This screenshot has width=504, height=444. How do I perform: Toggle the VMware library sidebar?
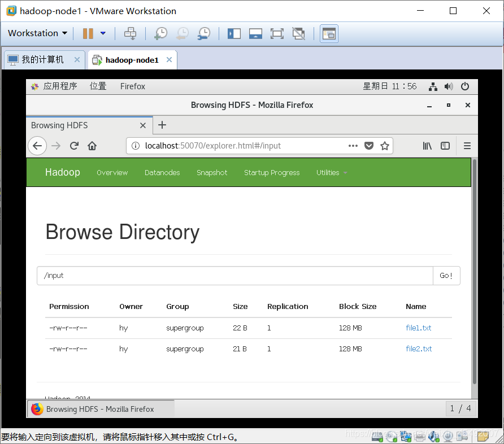pos(234,33)
